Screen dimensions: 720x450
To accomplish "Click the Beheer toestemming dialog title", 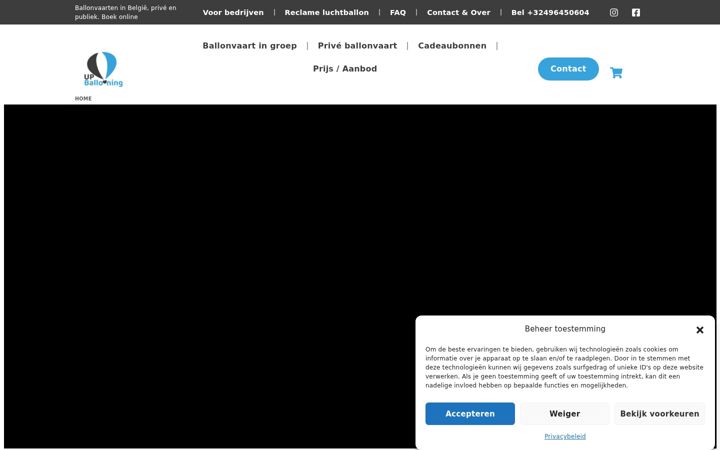I will tap(565, 329).
